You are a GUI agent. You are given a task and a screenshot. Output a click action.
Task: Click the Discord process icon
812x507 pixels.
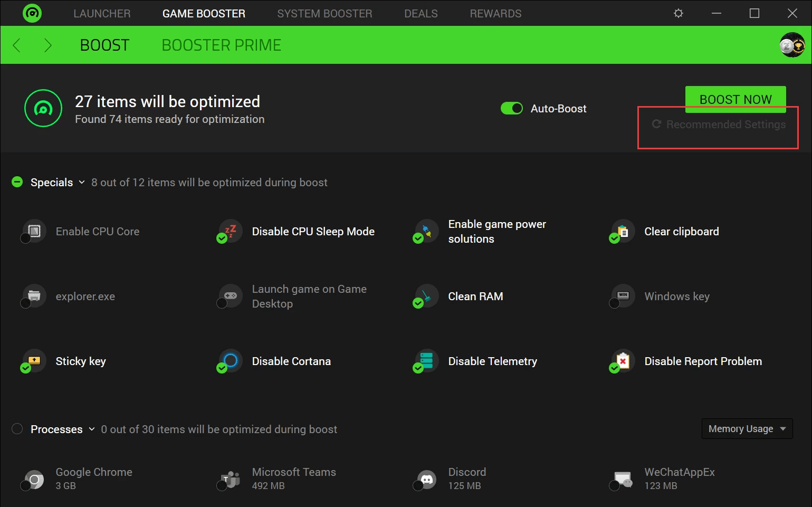click(x=426, y=479)
